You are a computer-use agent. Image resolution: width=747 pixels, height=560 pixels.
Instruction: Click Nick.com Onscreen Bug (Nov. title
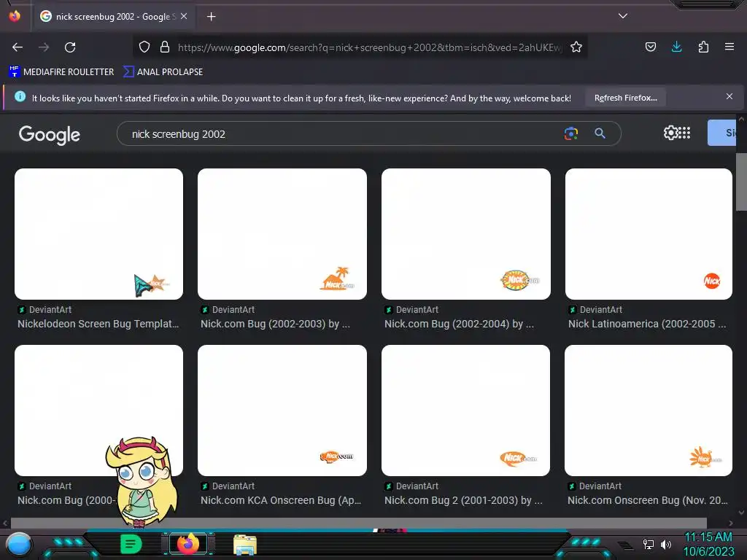pos(648,500)
